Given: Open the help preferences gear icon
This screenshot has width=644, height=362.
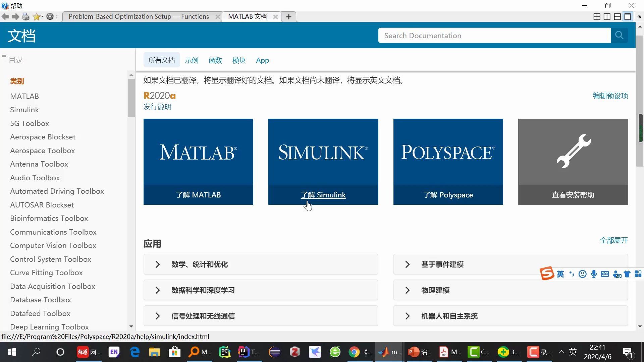Looking at the screenshot, I should coord(50,16).
